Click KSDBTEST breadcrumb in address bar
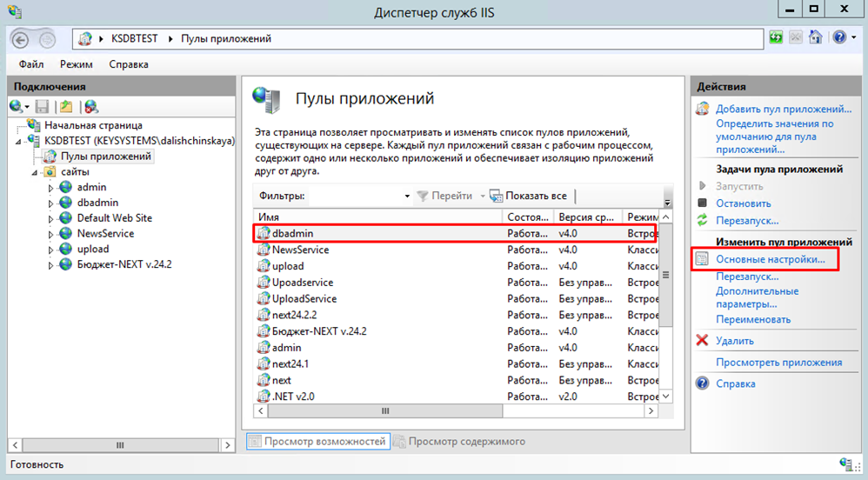Screen dimensions: 868x480 (135, 39)
